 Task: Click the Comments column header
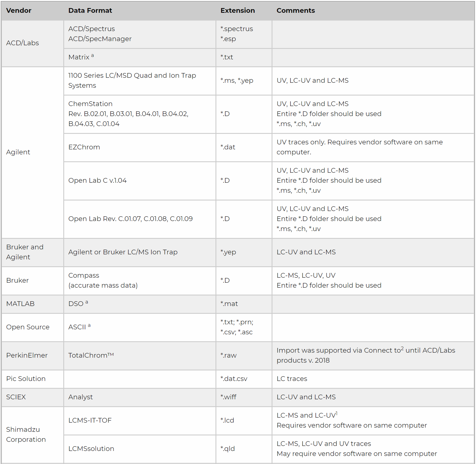point(295,11)
